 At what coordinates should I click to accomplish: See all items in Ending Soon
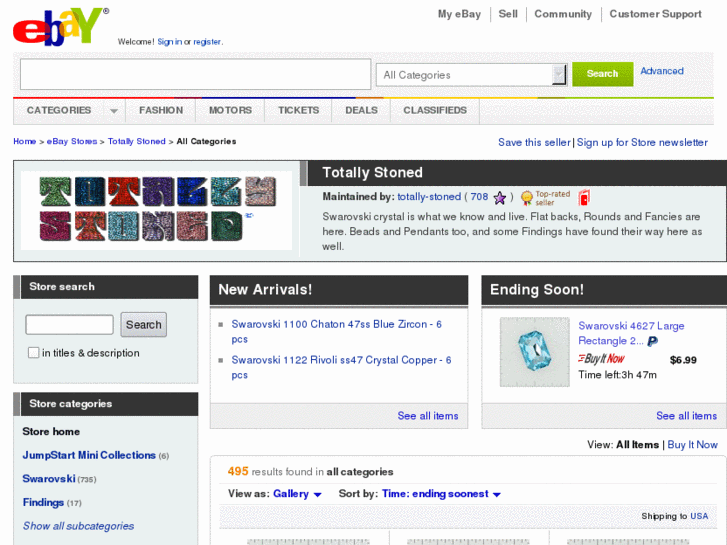point(686,416)
